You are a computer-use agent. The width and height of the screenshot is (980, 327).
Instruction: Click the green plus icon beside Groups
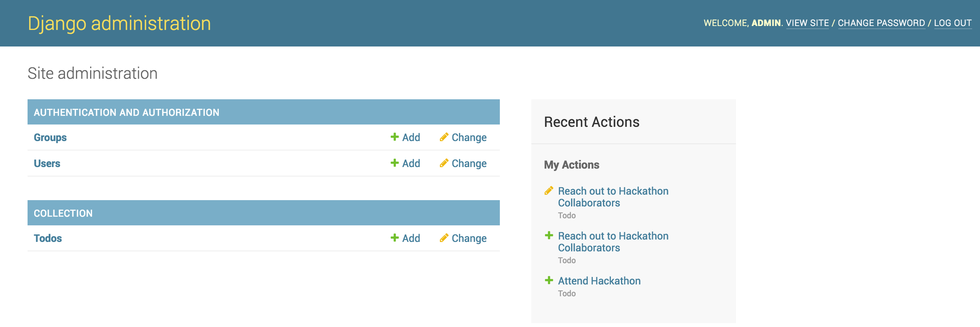(394, 137)
